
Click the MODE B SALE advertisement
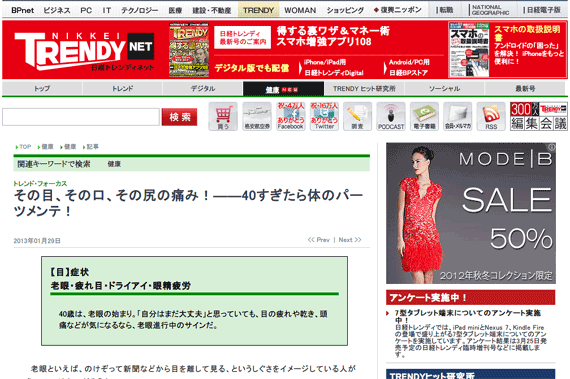[471, 213]
